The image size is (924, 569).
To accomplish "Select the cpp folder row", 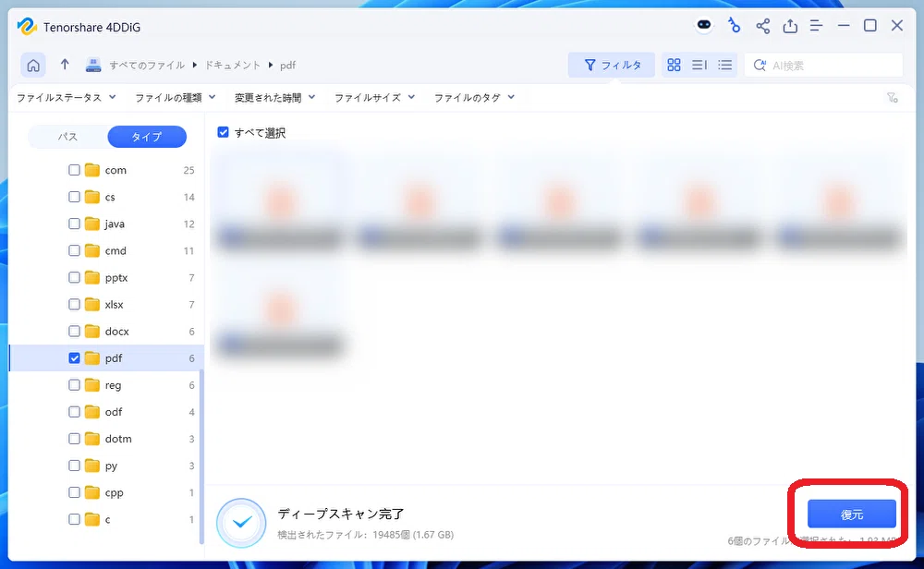I will click(106, 492).
